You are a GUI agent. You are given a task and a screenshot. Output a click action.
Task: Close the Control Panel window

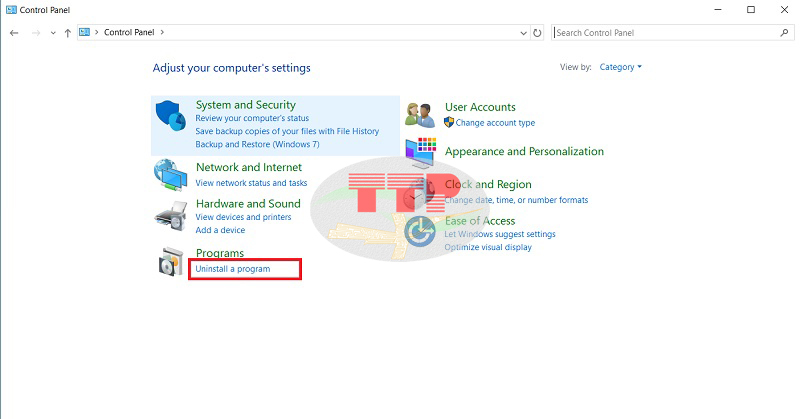(x=784, y=10)
